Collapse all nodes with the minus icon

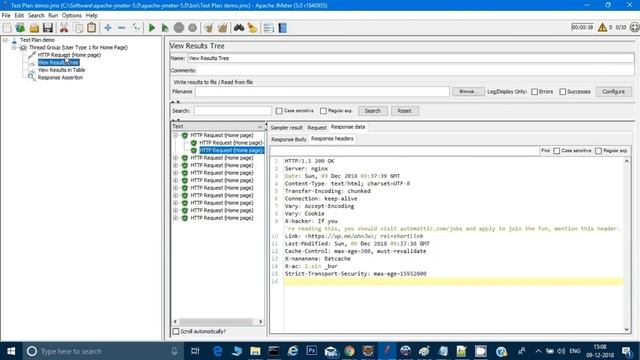coord(122,28)
